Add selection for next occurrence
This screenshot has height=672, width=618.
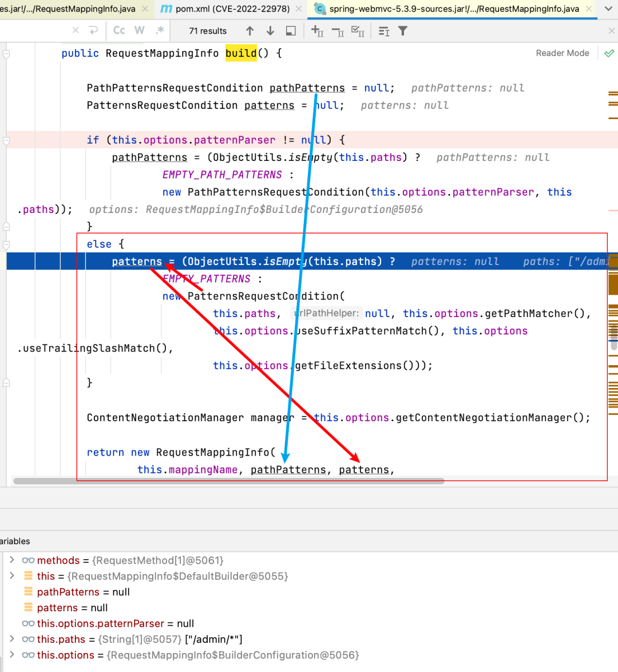coord(317,31)
